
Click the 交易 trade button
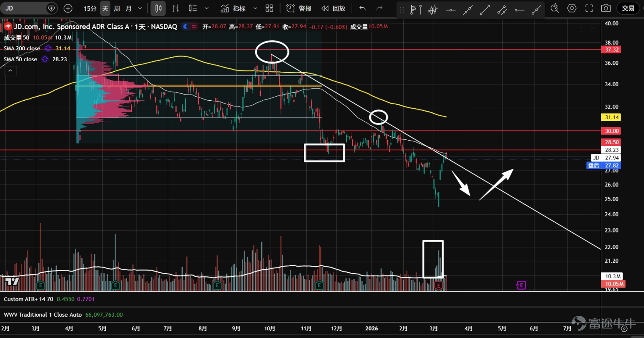pos(628,8)
